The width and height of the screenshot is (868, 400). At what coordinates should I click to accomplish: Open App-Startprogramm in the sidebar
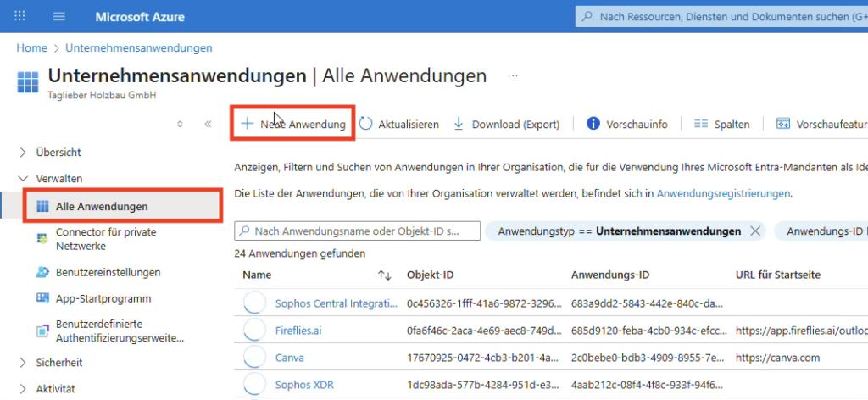tap(103, 298)
